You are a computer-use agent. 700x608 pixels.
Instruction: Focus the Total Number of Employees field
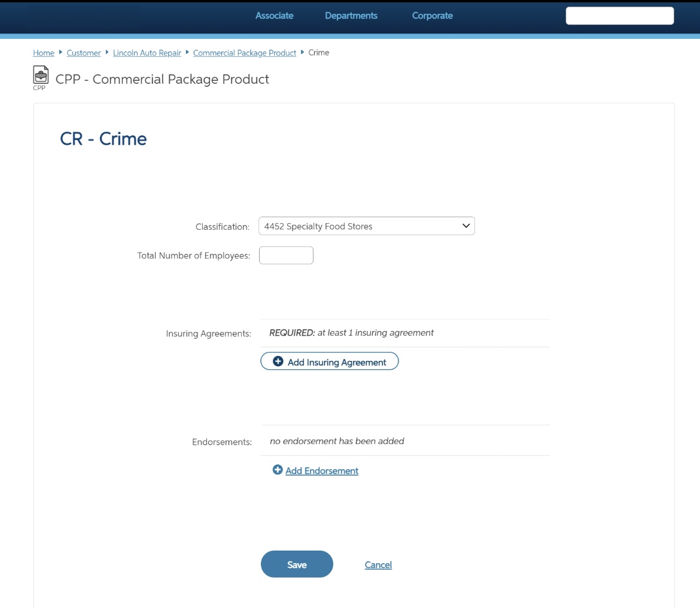click(286, 256)
